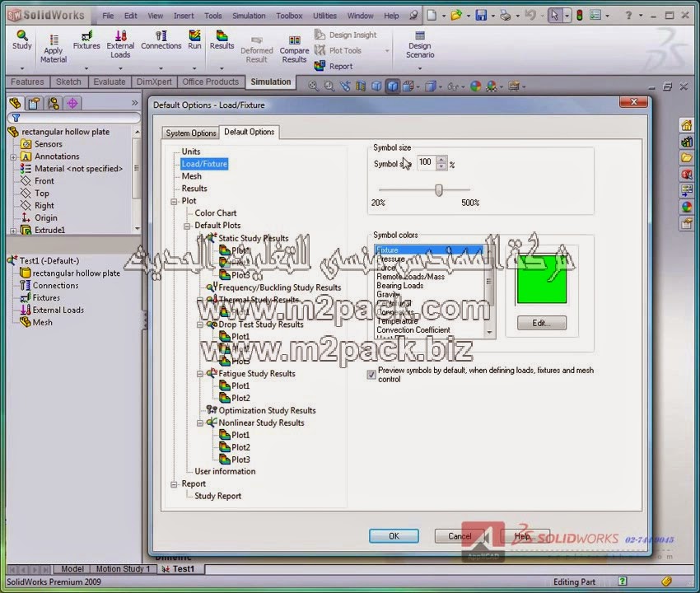Click the symbol size percentage field
This screenshot has height=593, width=700.
[426, 162]
